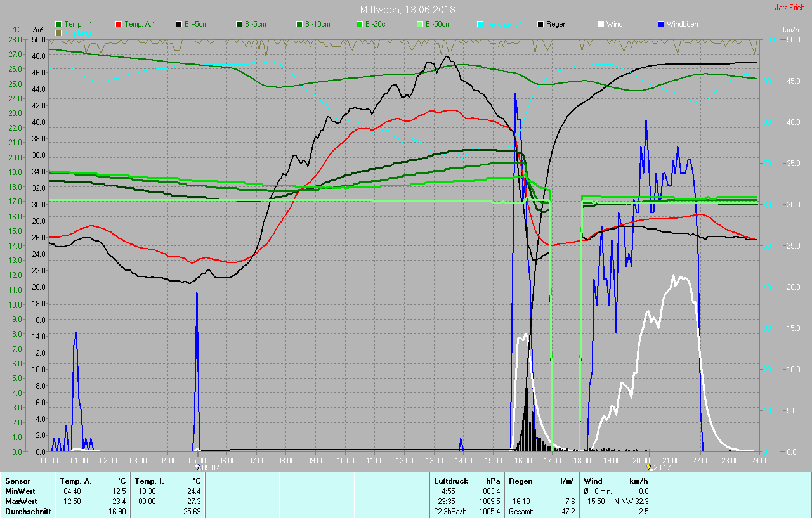This screenshot has width=812, height=518.
Task: Click the white Wind legend swatch
Action: [x=601, y=24]
